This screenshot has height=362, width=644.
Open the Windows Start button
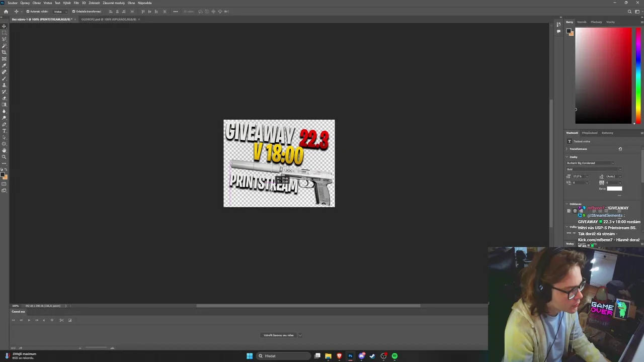(x=250, y=356)
